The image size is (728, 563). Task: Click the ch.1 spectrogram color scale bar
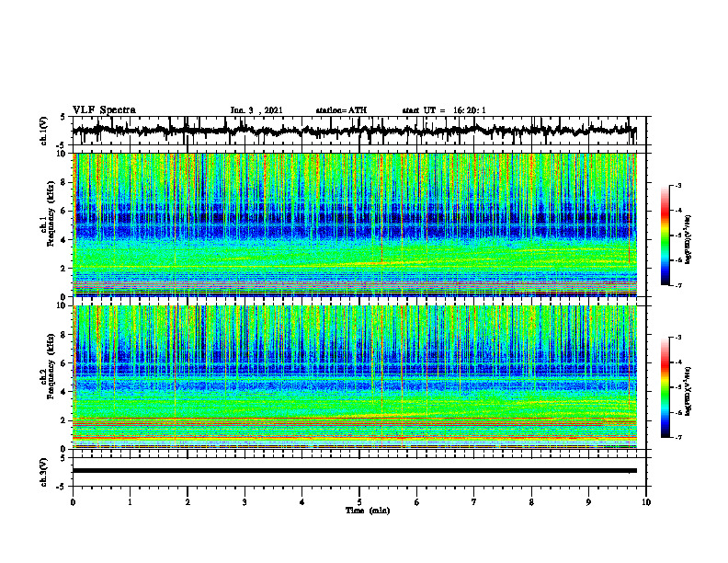click(x=665, y=236)
